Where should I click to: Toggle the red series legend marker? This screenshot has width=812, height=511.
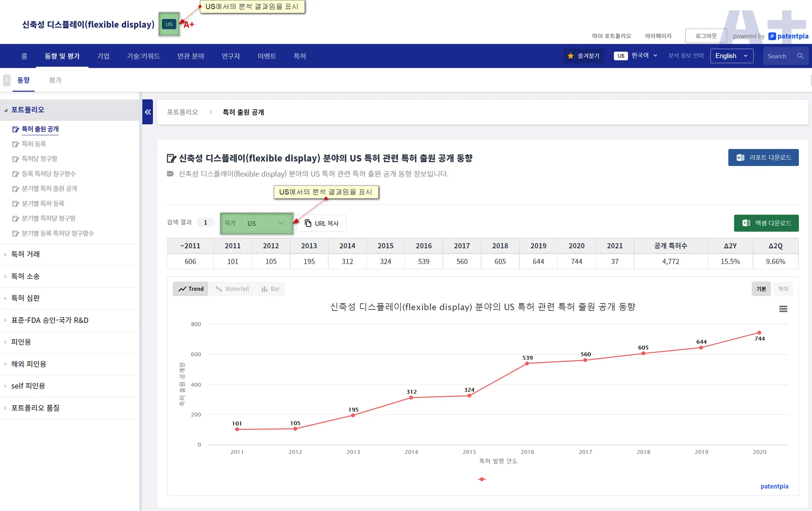click(482, 479)
